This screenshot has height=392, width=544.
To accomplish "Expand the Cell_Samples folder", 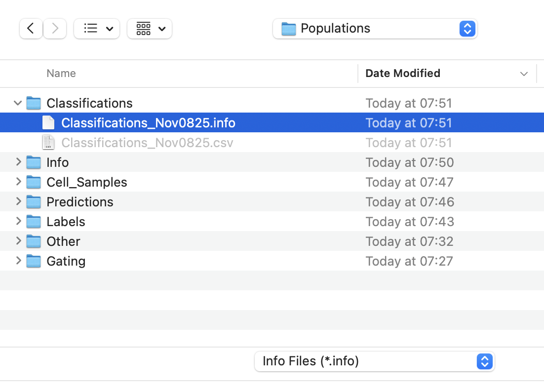I will (x=18, y=182).
